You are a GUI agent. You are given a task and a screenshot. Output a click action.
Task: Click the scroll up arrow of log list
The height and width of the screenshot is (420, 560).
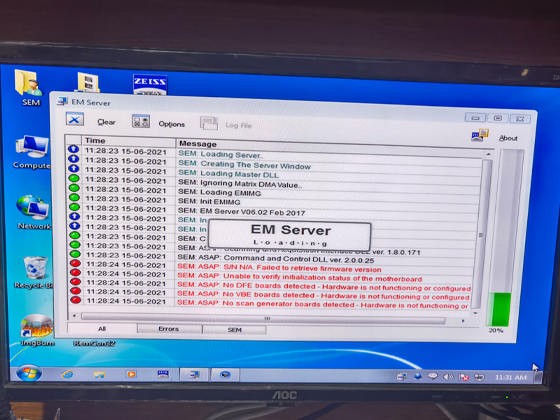[488, 154]
